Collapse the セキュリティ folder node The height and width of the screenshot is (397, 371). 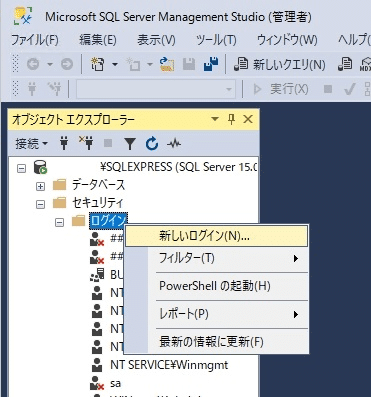click(x=40, y=204)
